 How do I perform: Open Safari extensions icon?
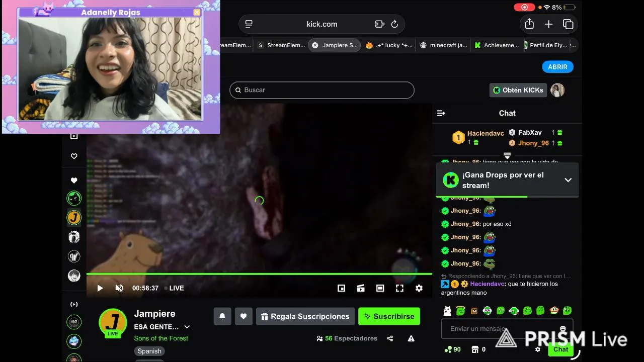point(380,24)
